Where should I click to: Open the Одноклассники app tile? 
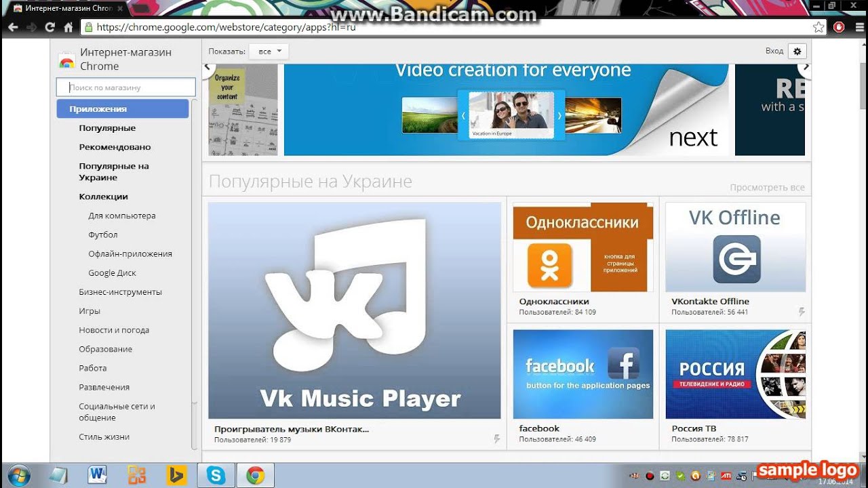583,260
